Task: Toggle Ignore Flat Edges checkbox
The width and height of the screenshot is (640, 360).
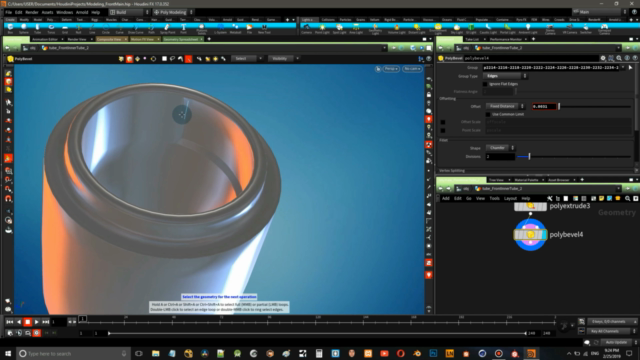Action: point(485,84)
